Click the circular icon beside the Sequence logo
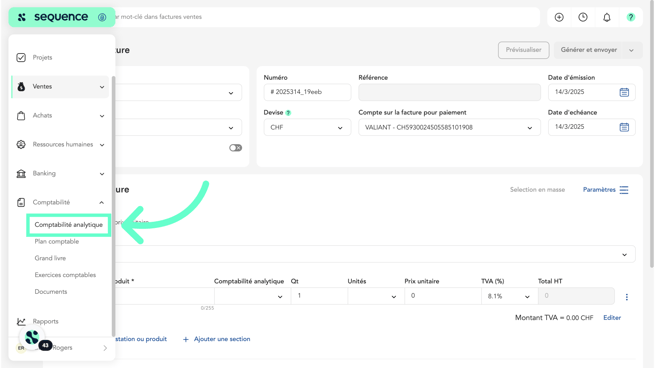The height and width of the screenshot is (368, 655). coord(102,17)
